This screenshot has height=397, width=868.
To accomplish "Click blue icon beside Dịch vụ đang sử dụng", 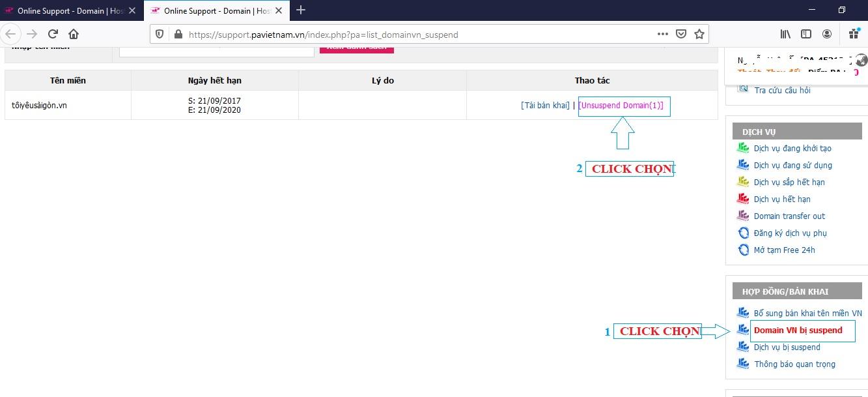I will [x=743, y=164].
